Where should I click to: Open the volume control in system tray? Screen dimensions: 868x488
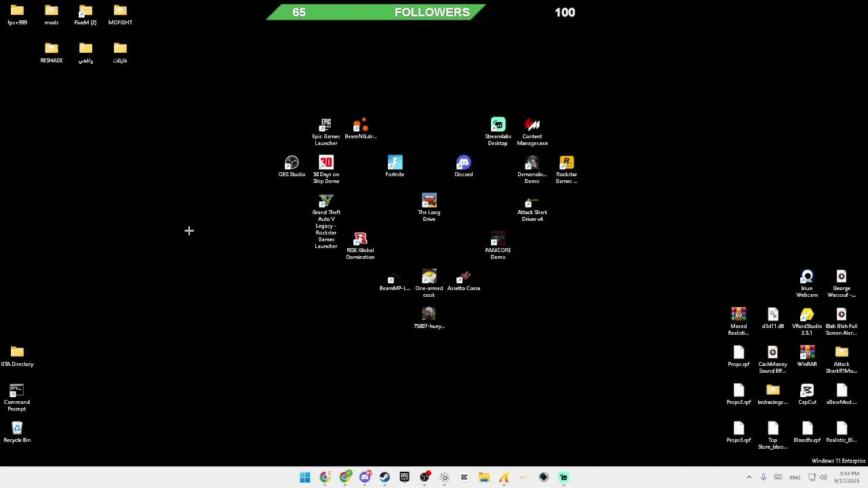click(823, 477)
